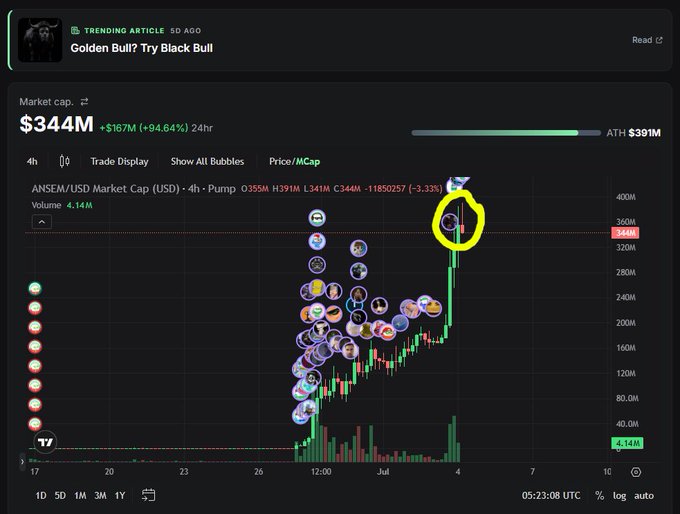680x514 pixels.
Task: Select the 1D time range
Action: click(41, 495)
